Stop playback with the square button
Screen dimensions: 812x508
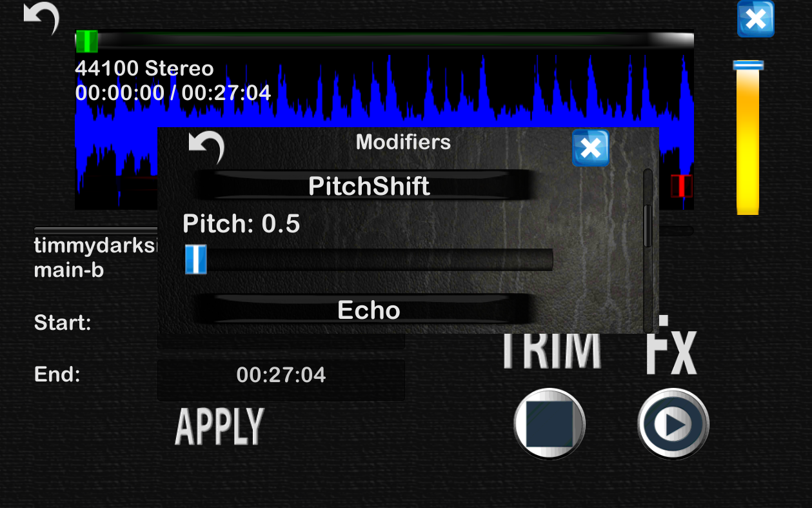[x=550, y=424]
